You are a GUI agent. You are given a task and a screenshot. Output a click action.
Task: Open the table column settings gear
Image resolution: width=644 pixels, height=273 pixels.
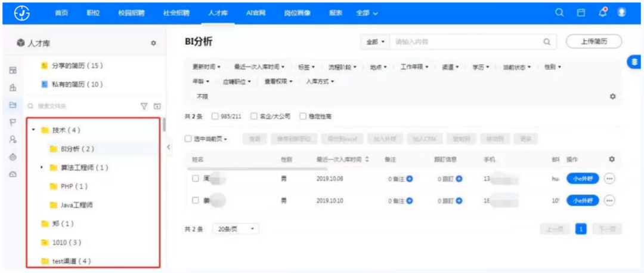[612, 159]
